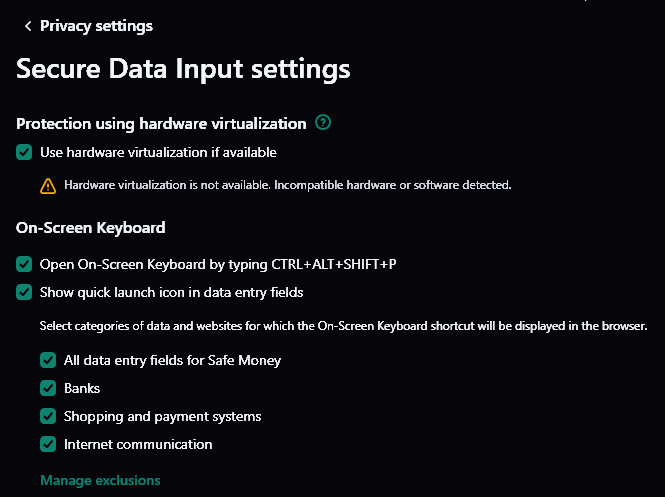
Task: Untick the Banks category checkbox
Action: [x=48, y=388]
